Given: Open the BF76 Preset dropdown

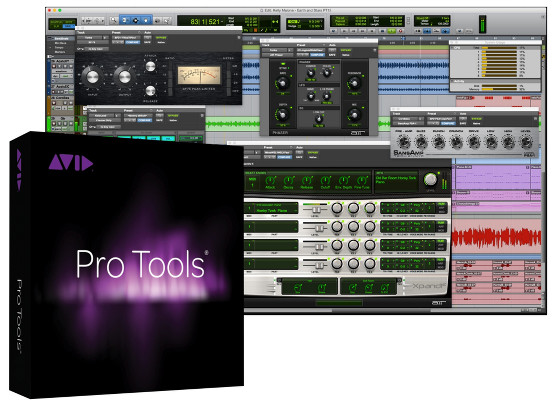Looking at the screenshot, I should click(125, 38).
